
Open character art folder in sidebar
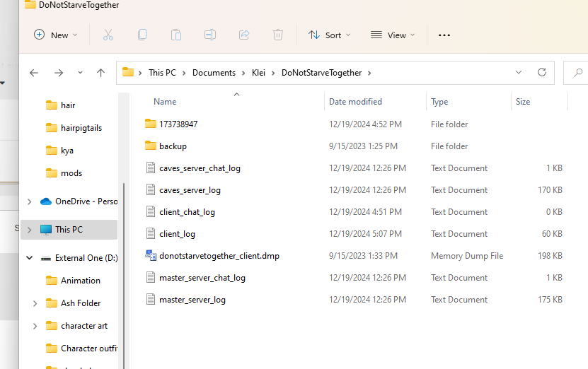(84, 326)
